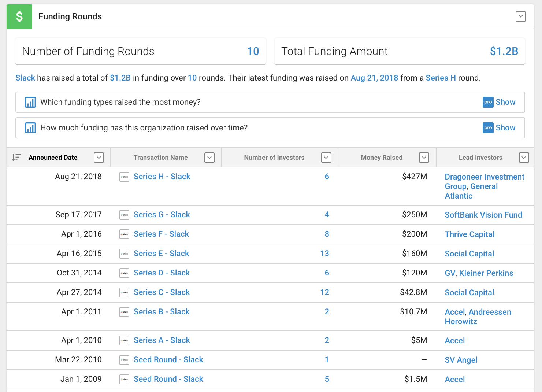Open the Lead Investors column dropdown

click(x=524, y=158)
